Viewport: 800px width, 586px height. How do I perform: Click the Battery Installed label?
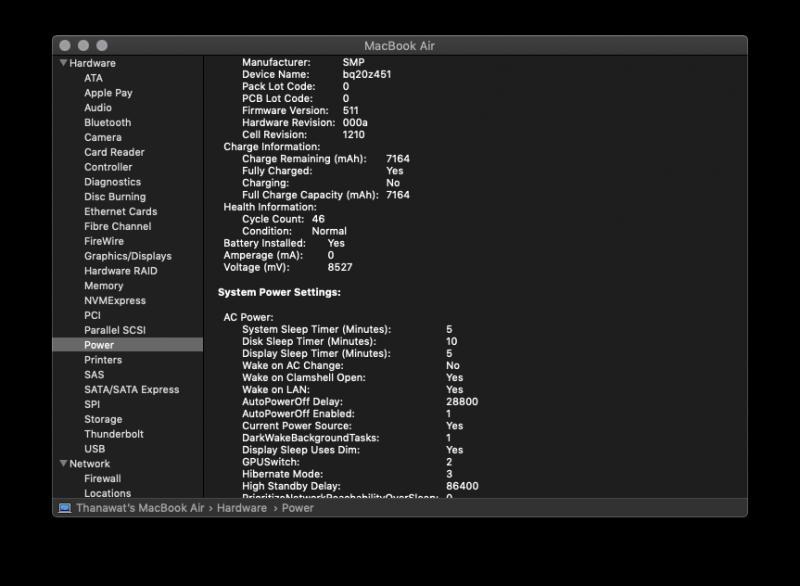click(265, 243)
